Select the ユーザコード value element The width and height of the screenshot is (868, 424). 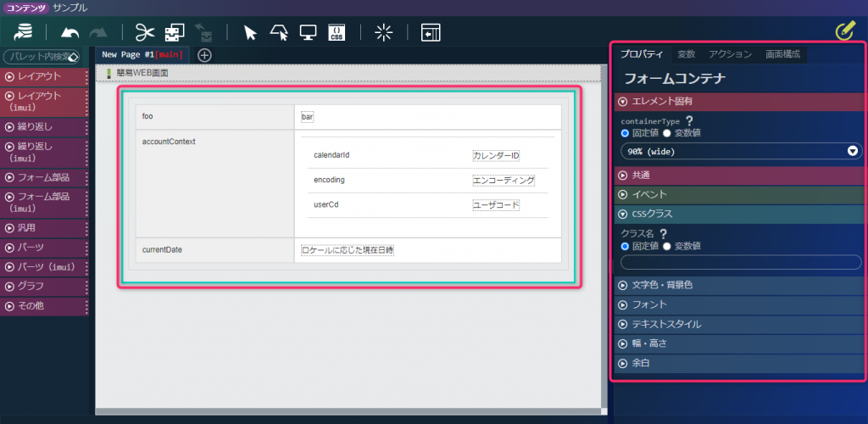point(496,205)
